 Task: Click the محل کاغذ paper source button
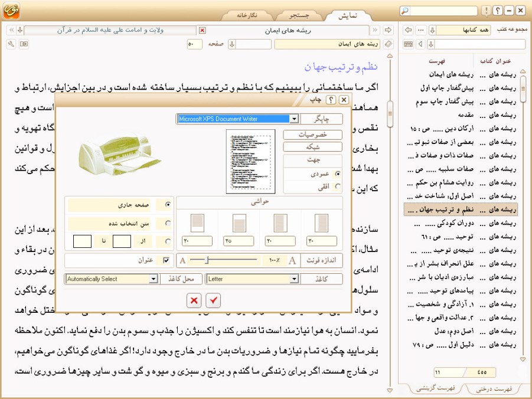point(181,279)
